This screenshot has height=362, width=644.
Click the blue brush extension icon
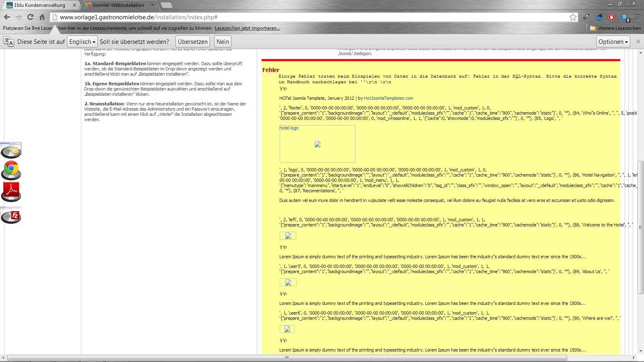point(599,17)
